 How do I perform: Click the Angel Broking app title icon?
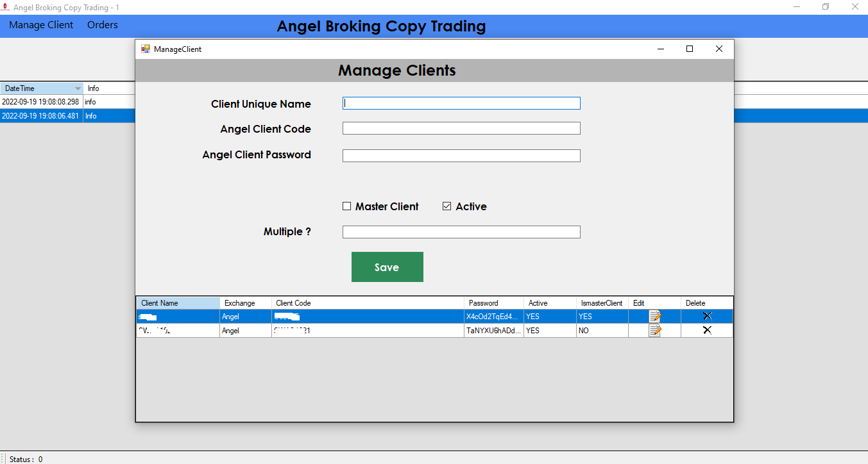coord(5,8)
